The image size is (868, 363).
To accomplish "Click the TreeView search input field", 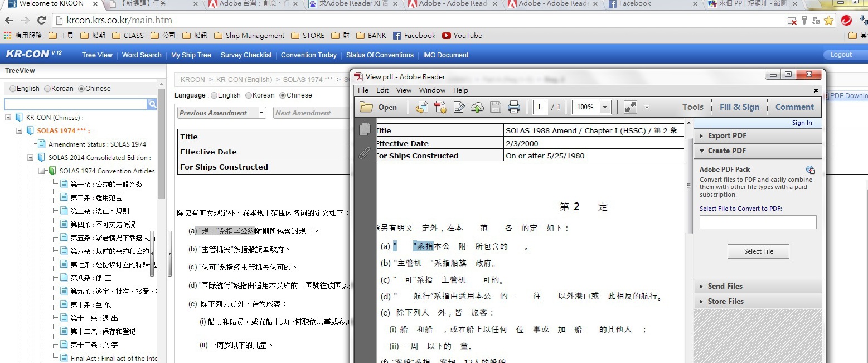I will [x=76, y=104].
